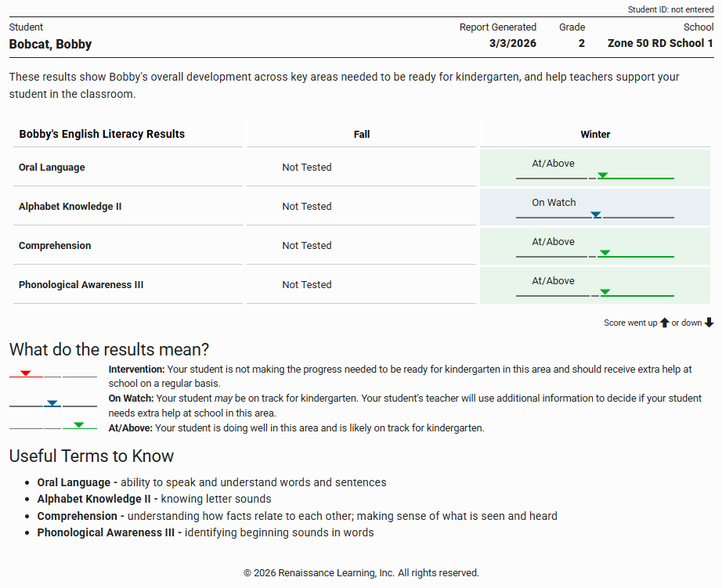Click the score went up arrow icon
Screen dimensions: 722x588
(665, 323)
